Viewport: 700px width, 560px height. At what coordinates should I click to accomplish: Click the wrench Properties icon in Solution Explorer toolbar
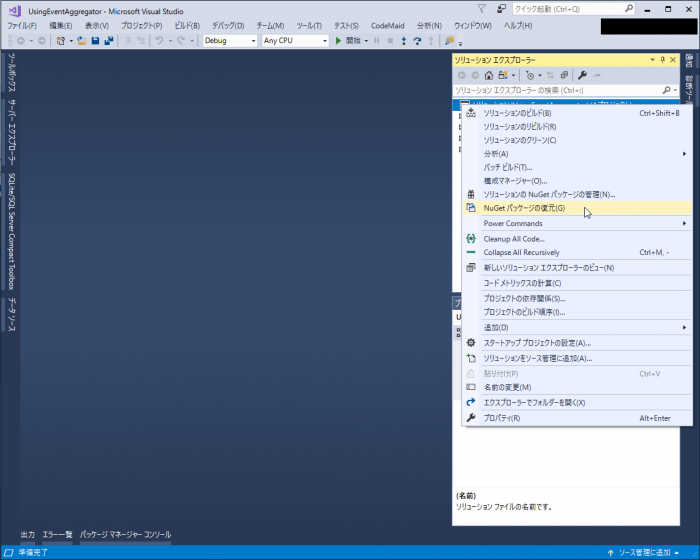(582, 75)
